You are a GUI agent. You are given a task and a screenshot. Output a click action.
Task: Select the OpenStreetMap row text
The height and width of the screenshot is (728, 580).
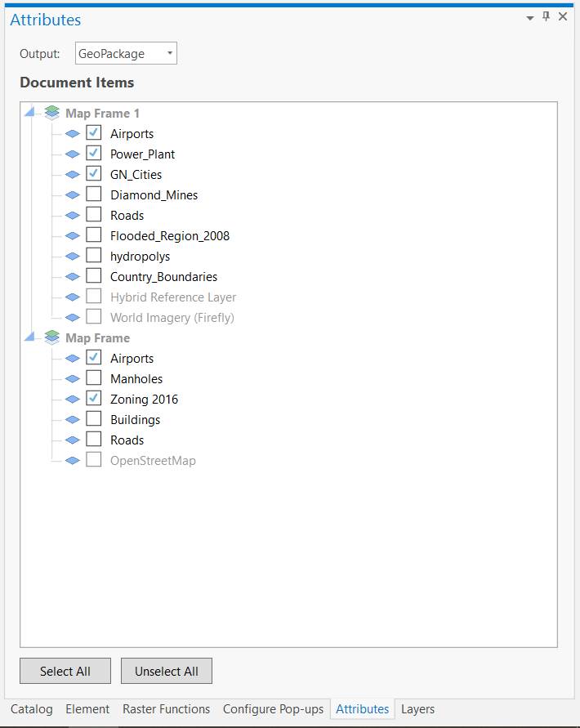tap(153, 461)
